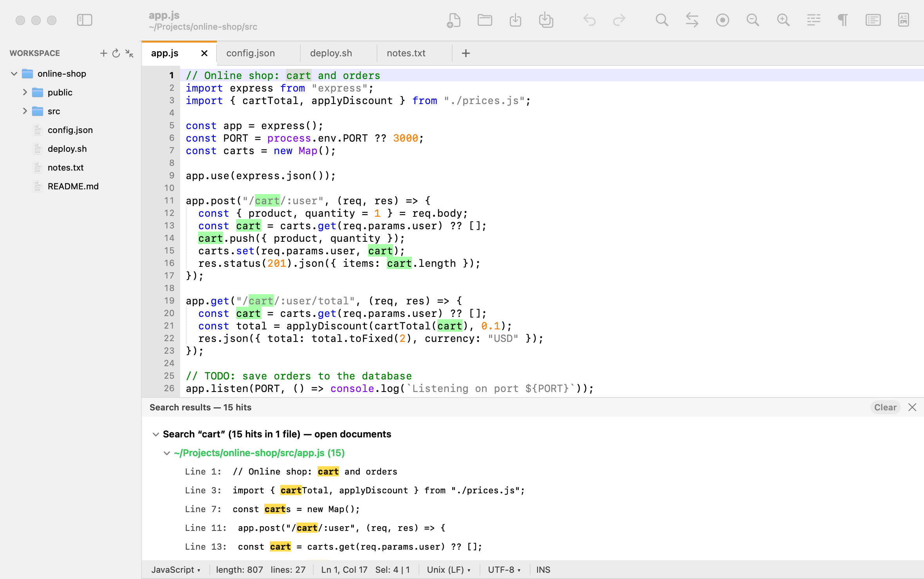Collapse the online-shop root folder
The height and width of the screenshot is (579, 924).
(x=14, y=74)
